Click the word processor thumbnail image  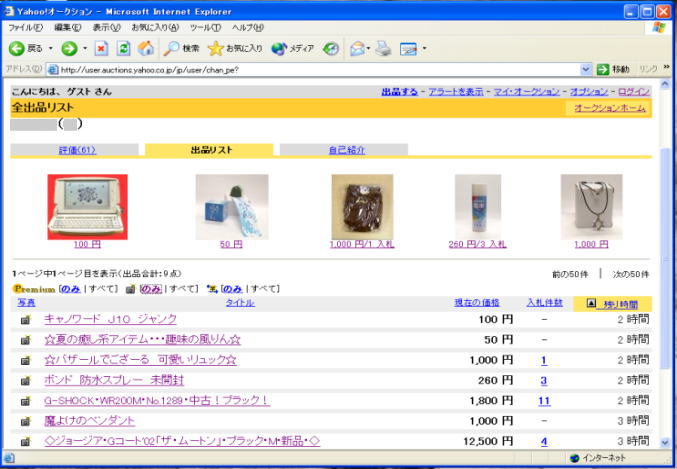pos(88,207)
